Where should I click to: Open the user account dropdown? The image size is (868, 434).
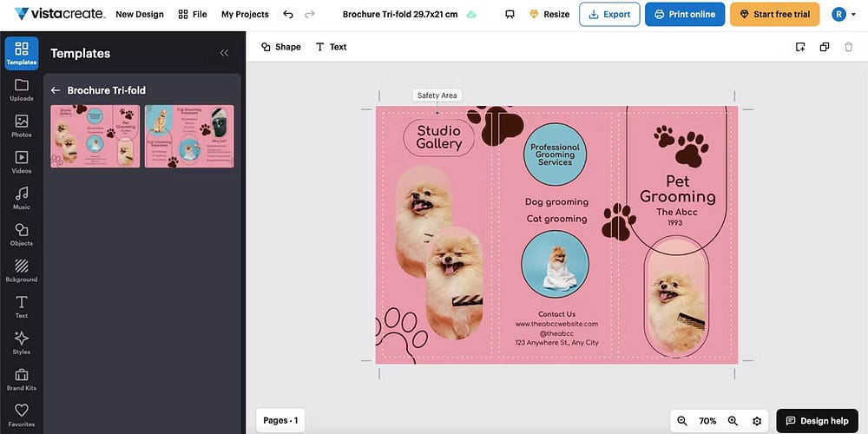(x=843, y=15)
